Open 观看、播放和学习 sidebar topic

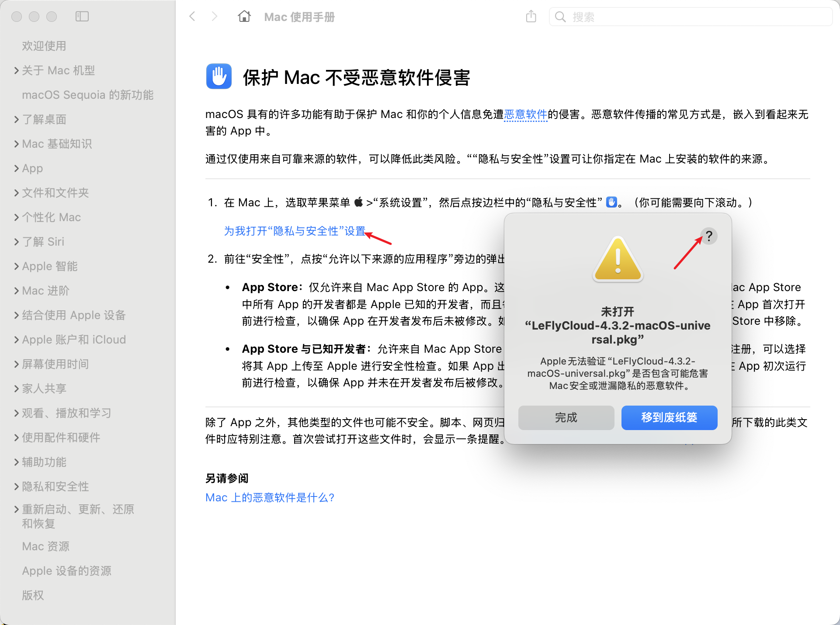[67, 413]
